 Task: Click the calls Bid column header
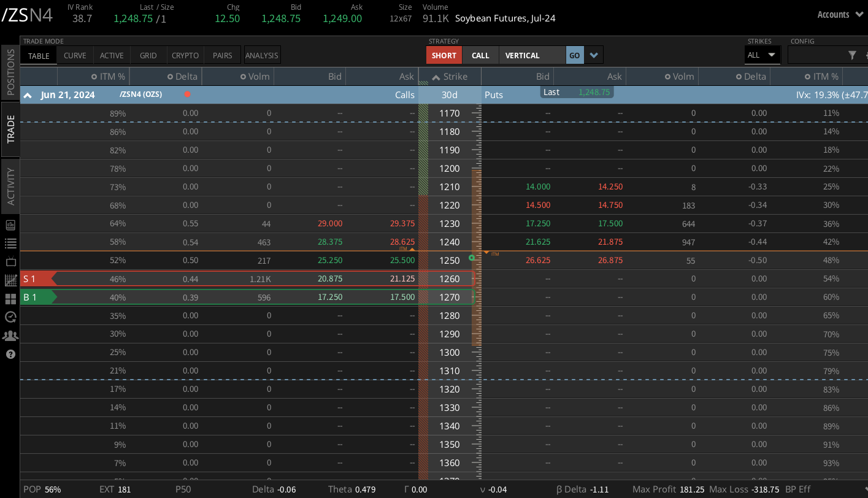pos(335,77)
